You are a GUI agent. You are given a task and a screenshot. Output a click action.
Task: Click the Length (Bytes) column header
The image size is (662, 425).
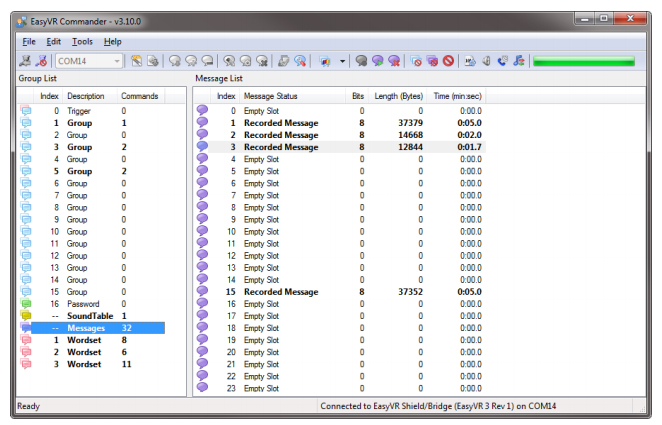pos(398,96)
